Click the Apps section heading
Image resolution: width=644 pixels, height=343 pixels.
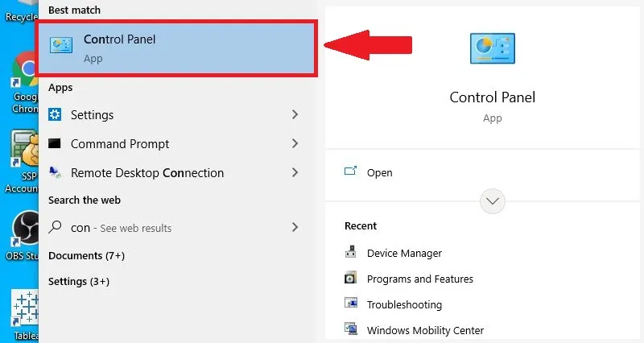pyautogui.click(x=60, y=88)
